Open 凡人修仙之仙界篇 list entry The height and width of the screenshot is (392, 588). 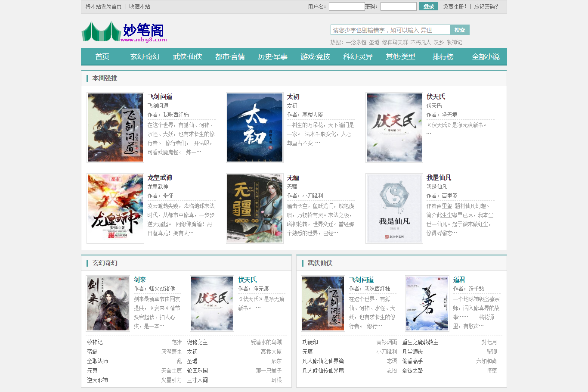pyautogui.click(x=323, y=361)
